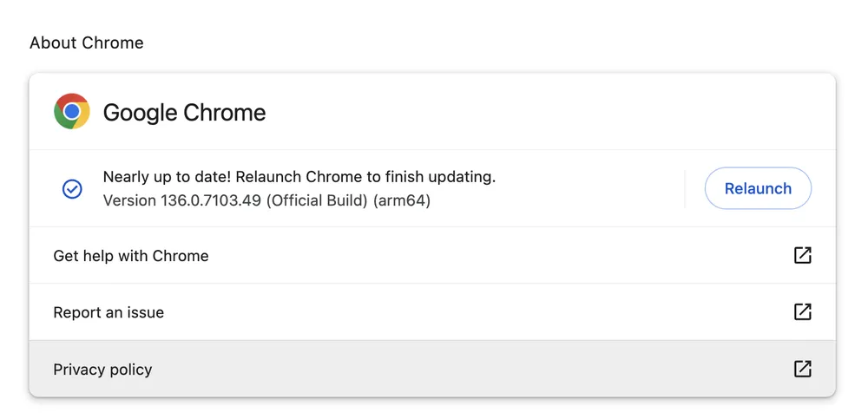This screenshot has height=419, width=868.
Task: Click the (Official Build) label
Action: pyautogui.click(x=317, y=200)
